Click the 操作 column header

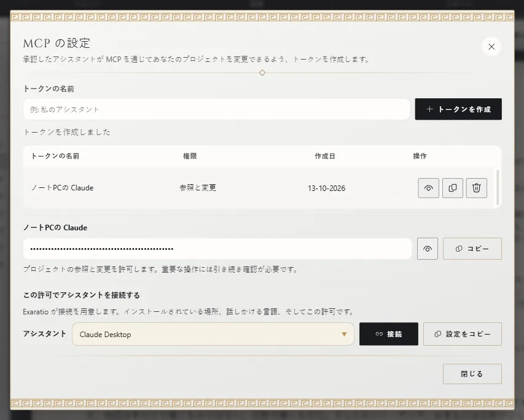[x=420, y=156]
